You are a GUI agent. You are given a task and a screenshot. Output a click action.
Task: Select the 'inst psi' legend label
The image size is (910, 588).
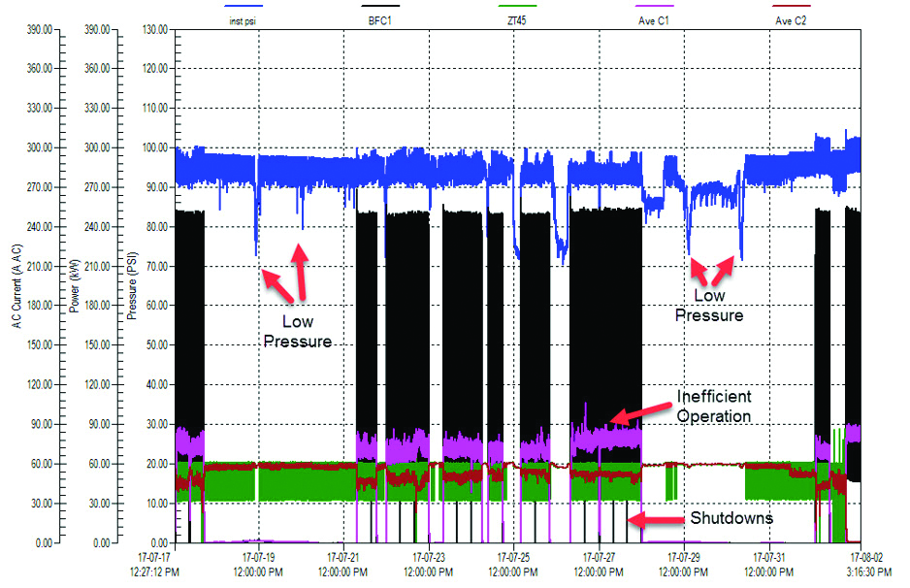(243, 21)
